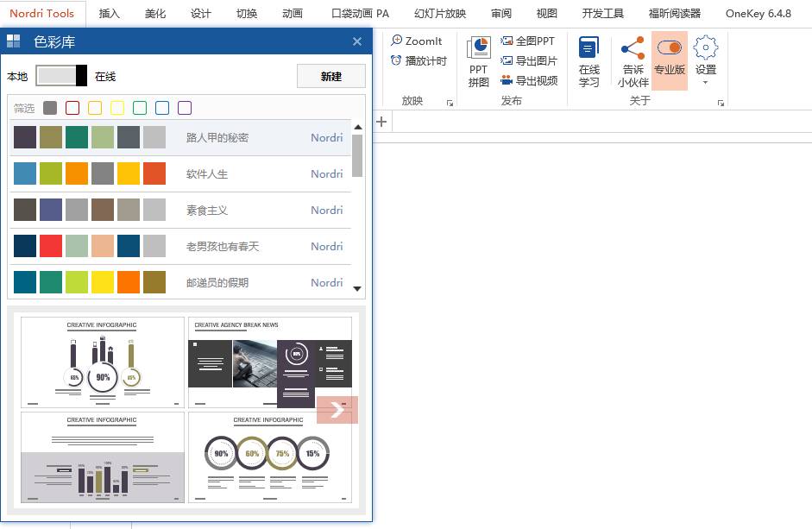The width and height of the screenshot is (812, 529).
Task: Select the 素食主义 palette name
Action: [206, 211]
